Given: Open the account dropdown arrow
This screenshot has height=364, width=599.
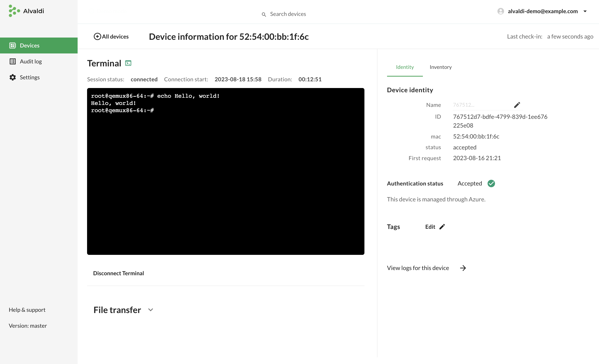Looking at the screenshot, I should [585, 11].
